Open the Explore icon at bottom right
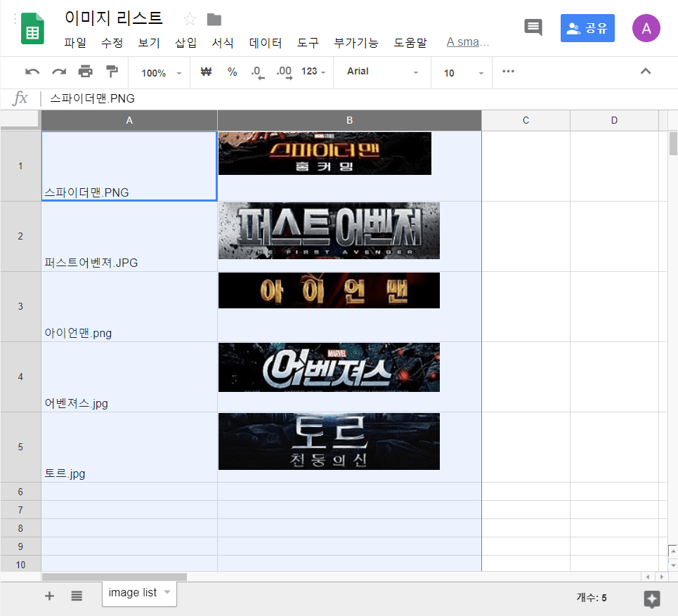The height and width of the screenshot is (616, 678). (651, 598)
